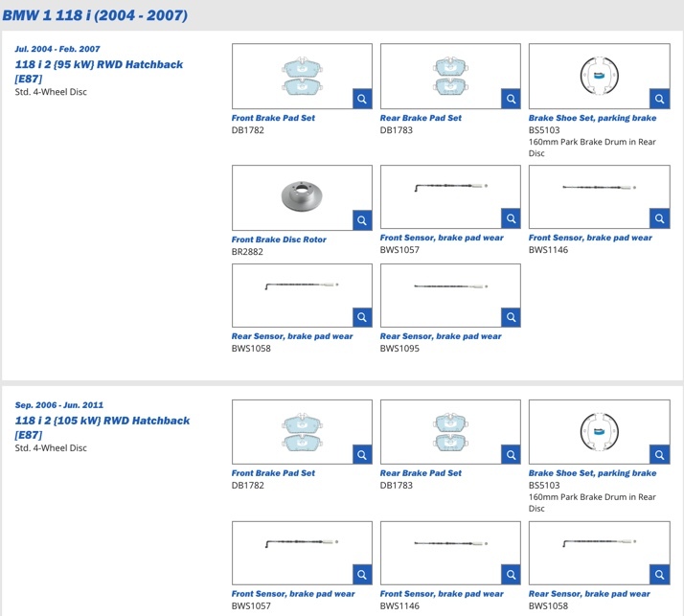This screenshot has height=616, width=684.
Task: Open Front Brake Disc Rotor link
Action: 279,240
